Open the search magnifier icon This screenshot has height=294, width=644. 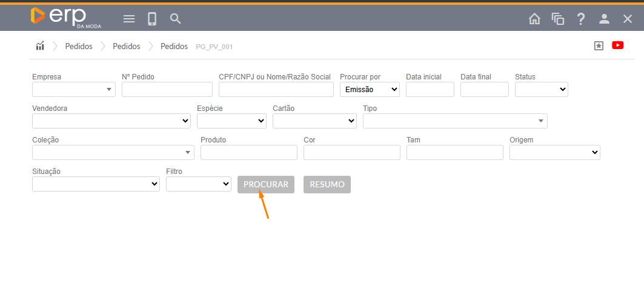(176, 19)
